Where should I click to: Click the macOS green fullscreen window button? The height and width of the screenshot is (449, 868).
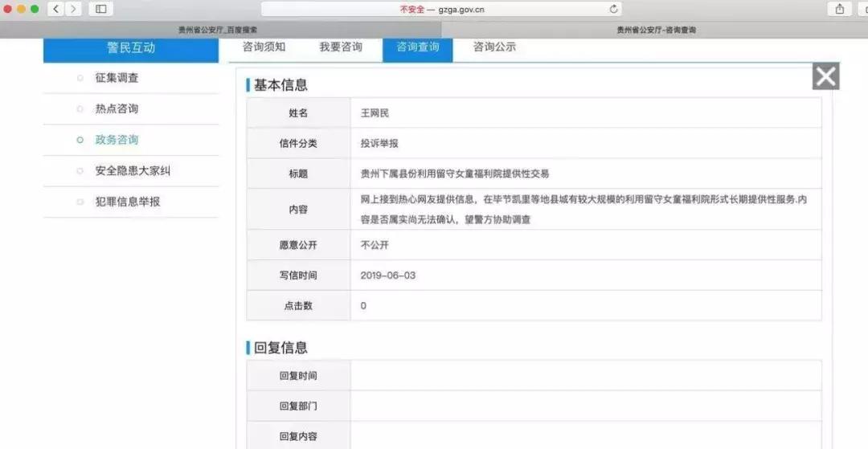[35, 9]
